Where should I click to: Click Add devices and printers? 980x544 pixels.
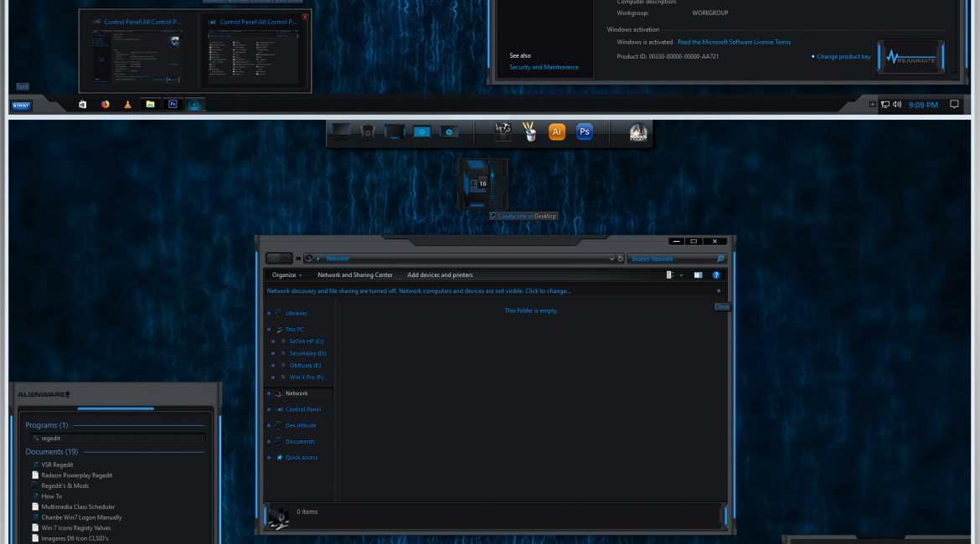pyautogui.click(x=440, y=275)
